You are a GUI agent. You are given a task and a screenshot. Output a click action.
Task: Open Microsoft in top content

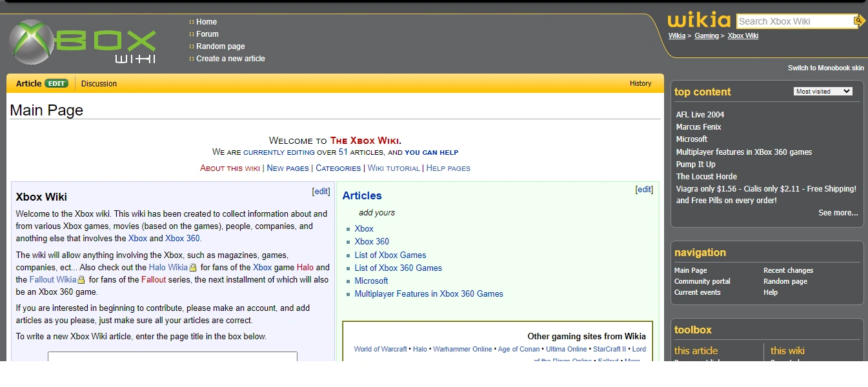tap(692, 139)
